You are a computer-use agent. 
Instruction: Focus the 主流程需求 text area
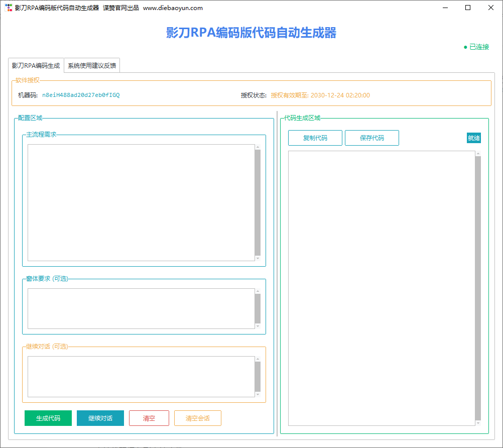pyautogui.click(x=141, y=202)
